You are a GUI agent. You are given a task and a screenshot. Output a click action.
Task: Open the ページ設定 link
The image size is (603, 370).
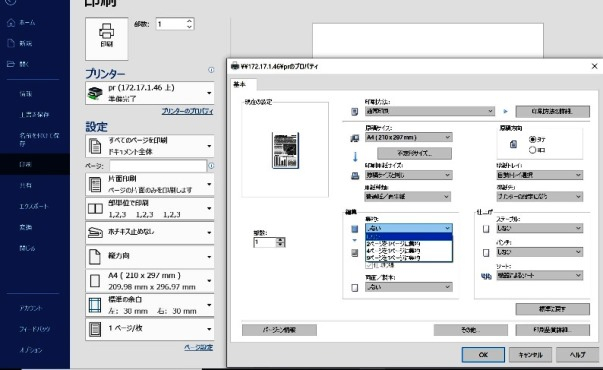198,348
